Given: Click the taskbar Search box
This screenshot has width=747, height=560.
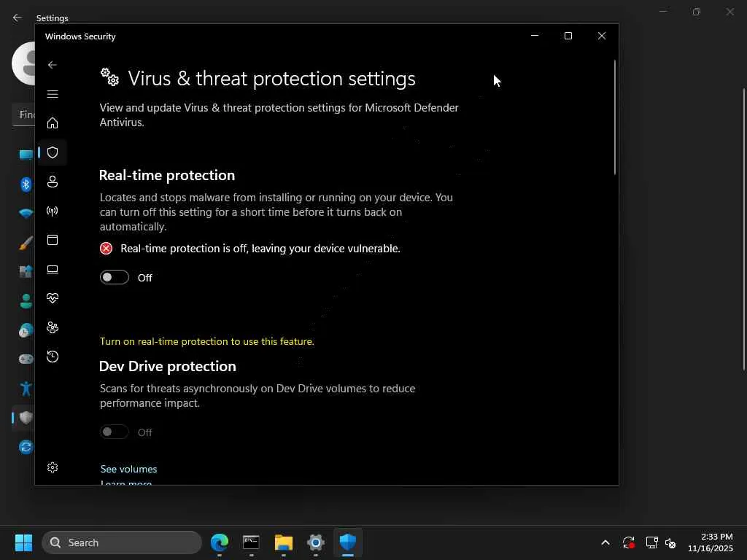Looking at the screenshot, I should click(122, 542).
